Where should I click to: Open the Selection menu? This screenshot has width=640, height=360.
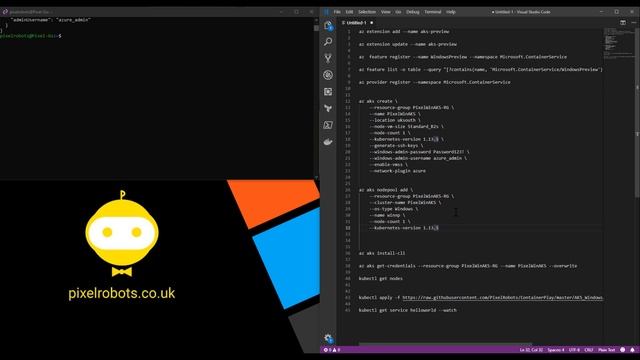pos(367,12)
